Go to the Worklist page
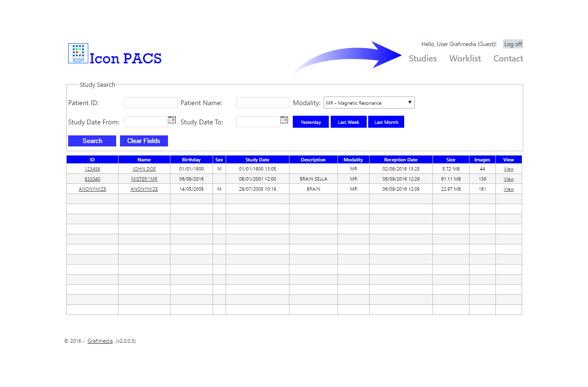Viewport: 588px width, 387px height. [465, 59]
